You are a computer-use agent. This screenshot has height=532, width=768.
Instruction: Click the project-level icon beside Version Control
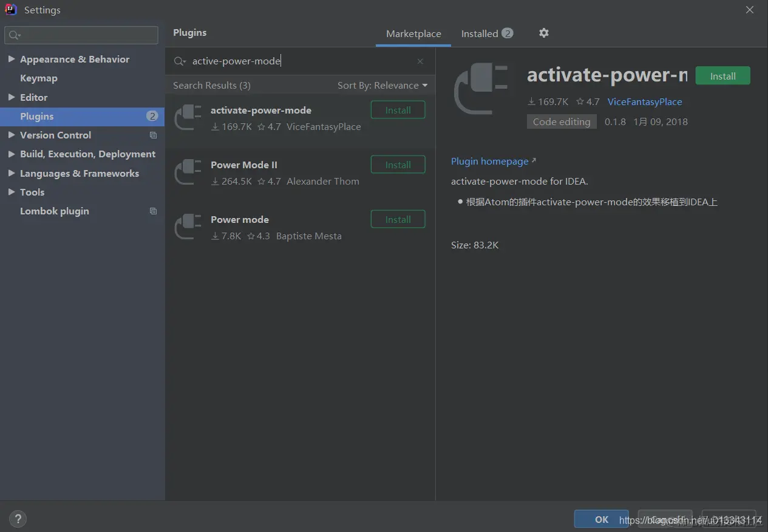coord(153,135)
